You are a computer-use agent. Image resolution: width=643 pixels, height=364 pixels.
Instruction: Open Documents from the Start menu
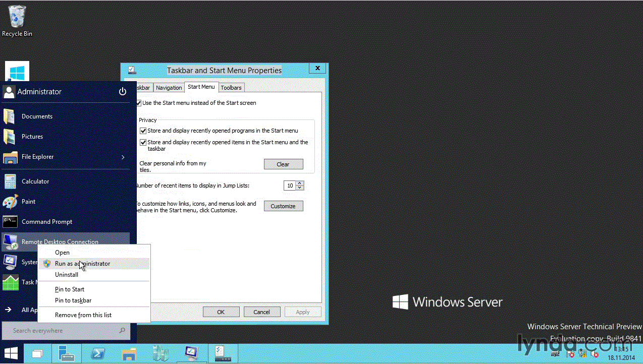point(66,116)
